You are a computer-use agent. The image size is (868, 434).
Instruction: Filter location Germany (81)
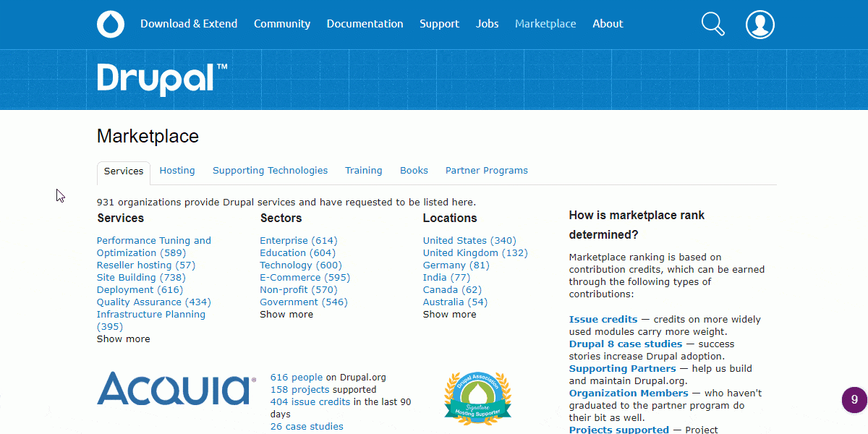(456, 265)
